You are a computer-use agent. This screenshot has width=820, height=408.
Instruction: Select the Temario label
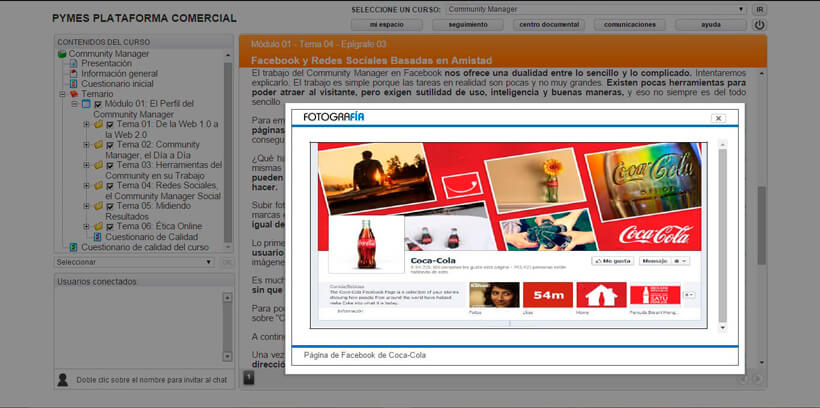coord(97,94)
